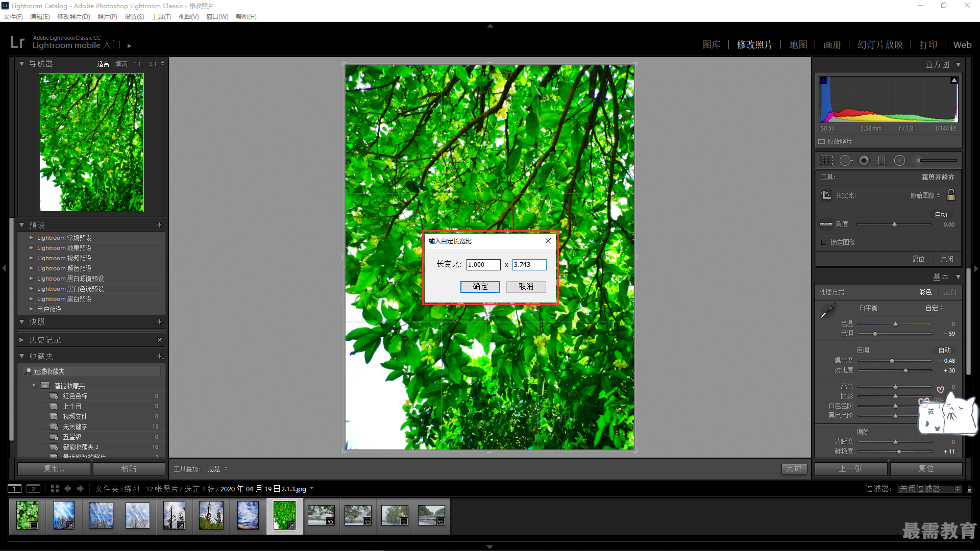980x551 pixels.
Task: Select the Red Eye Correction tool icon
Action: click(x=864, y=161)
